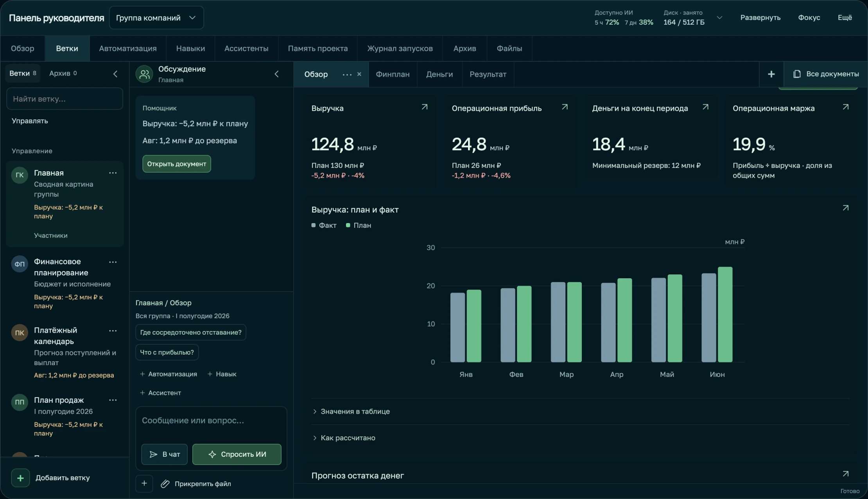Click Прикрепить файл
The image size is (868, 499).
(196, 484)
